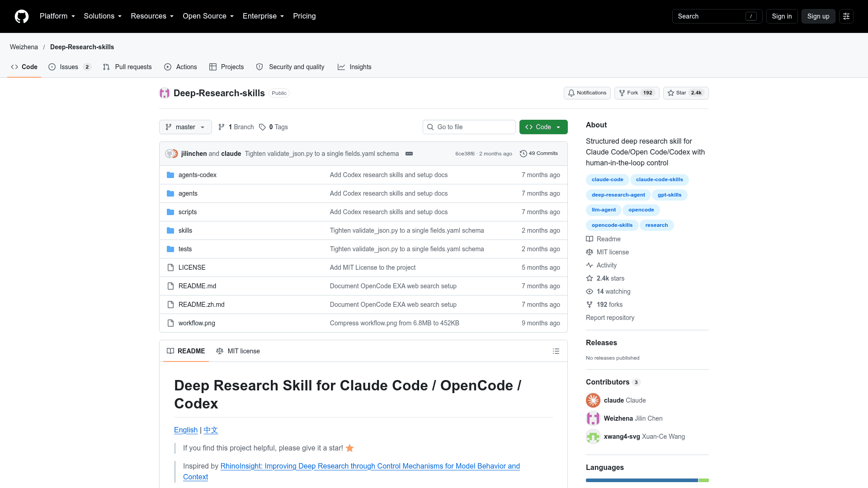The height and width of the screenshot is (488, 868).
Task: Click the Sign in button
Action: (x=782, y=16)
